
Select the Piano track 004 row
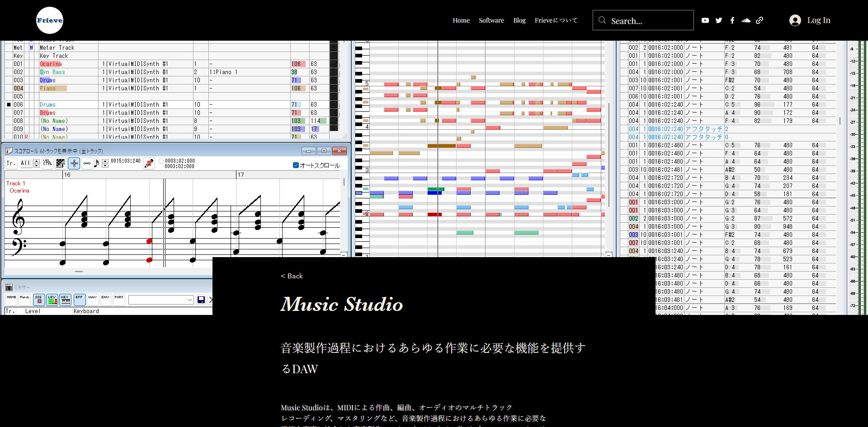172,88
